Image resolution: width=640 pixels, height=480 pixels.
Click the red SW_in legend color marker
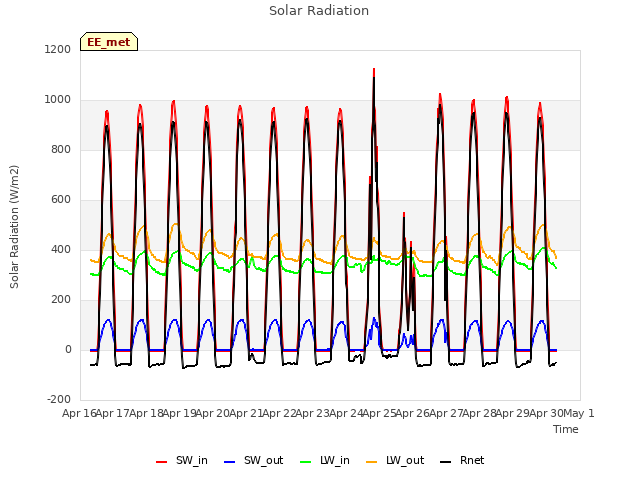click(x=162, y=462)
